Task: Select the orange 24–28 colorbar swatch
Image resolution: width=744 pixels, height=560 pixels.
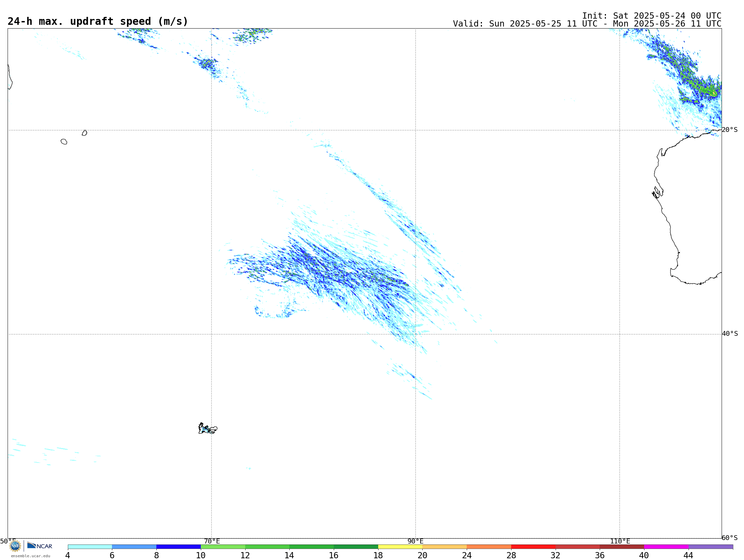Action: click(x=489, y=547)
